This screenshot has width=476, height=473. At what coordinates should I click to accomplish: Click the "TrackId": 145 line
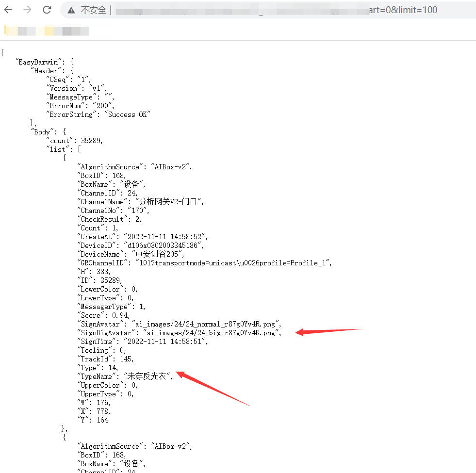(105, 359)
